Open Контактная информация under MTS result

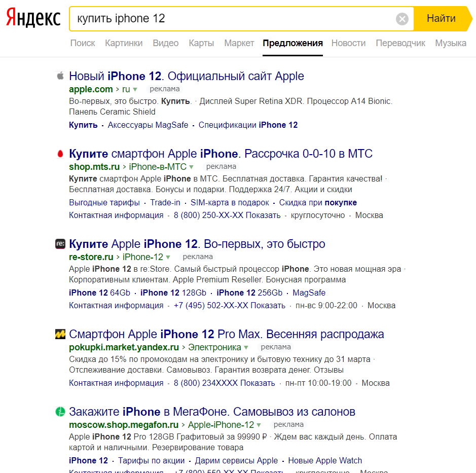[x=116, y=215]
